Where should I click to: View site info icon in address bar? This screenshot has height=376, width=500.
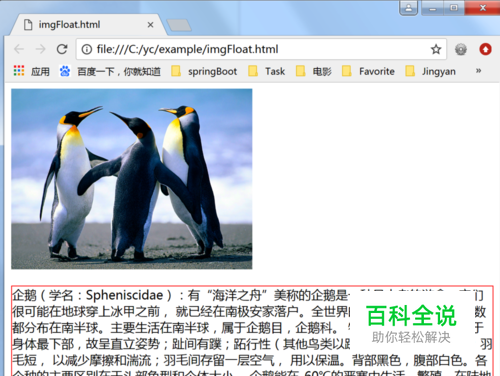coord(87,49)
